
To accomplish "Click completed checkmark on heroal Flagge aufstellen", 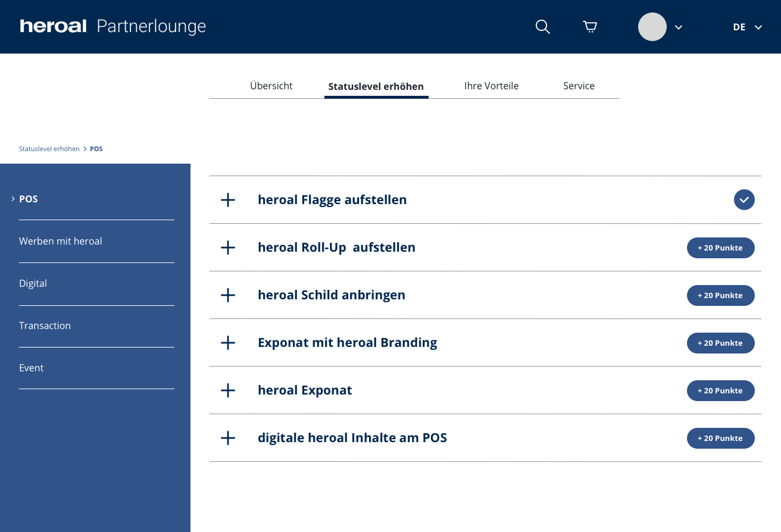I will (744, 200).
